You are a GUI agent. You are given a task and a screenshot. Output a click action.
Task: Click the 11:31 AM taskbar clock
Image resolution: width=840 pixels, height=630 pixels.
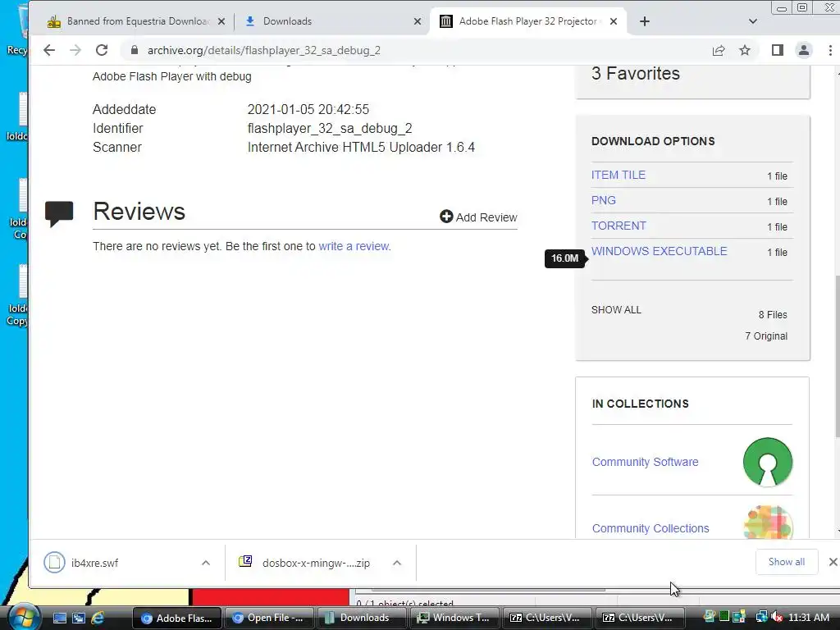[809, 618]
